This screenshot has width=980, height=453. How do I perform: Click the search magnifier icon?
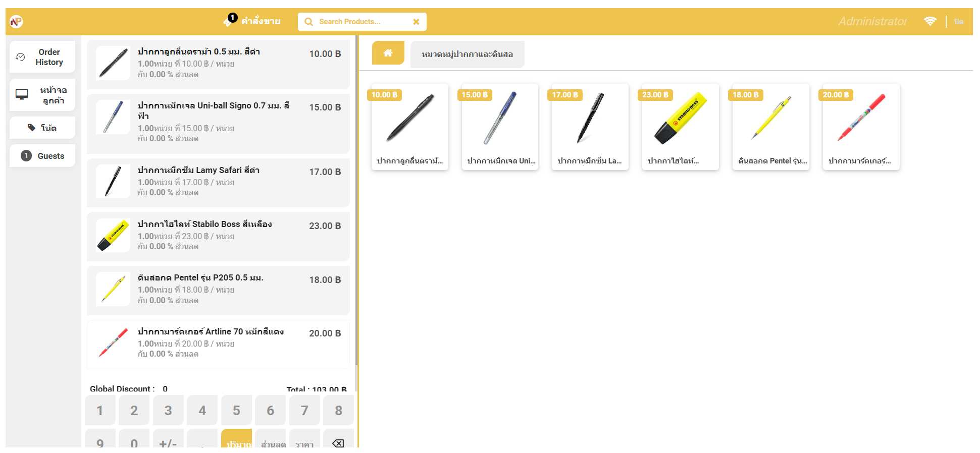click(308, 22)
